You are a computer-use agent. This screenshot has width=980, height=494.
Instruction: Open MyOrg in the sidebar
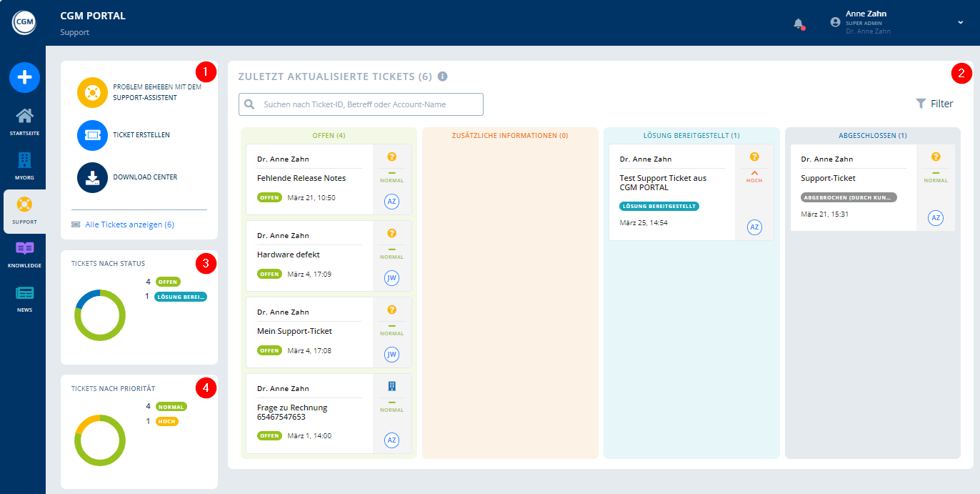tap(24, 166)
